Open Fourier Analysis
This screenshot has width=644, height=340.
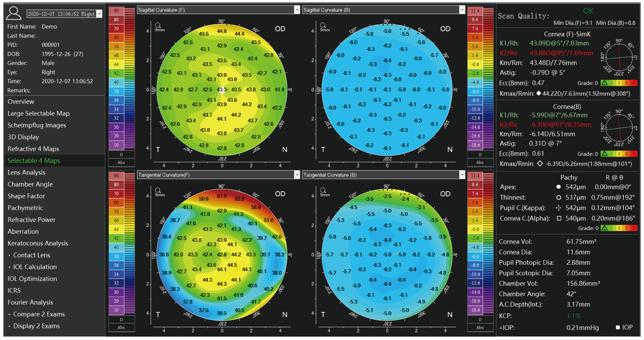[x=31, y=302]
